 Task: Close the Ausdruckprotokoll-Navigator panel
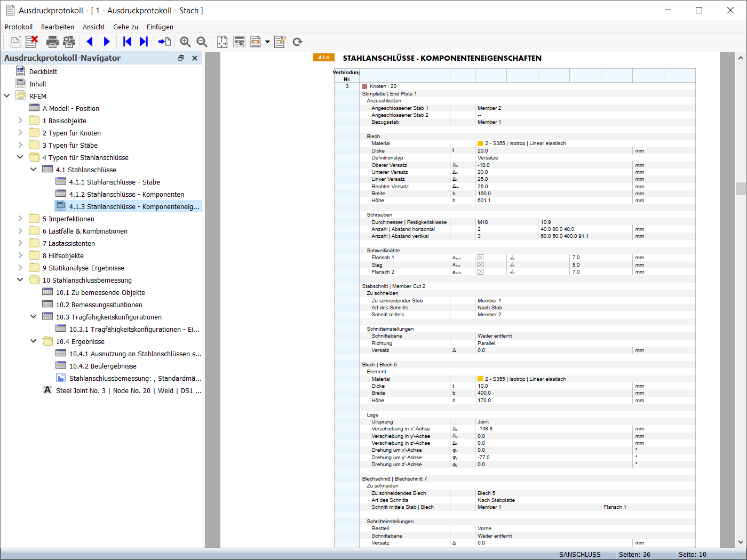coord(195,58)
